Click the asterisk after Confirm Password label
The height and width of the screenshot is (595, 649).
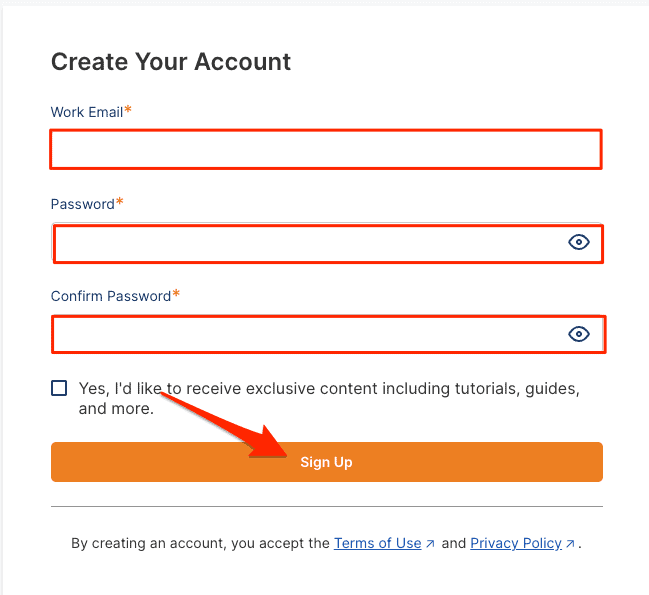(177, 295)
